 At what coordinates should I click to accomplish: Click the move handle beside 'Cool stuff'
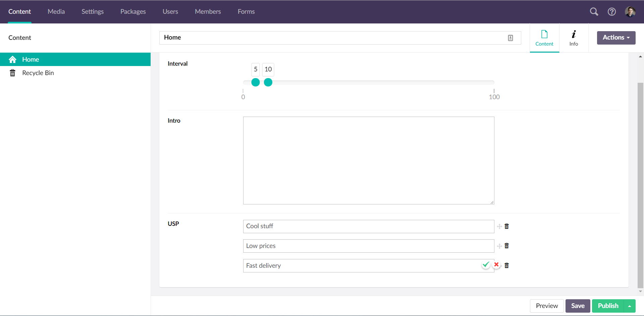(499, 226)
